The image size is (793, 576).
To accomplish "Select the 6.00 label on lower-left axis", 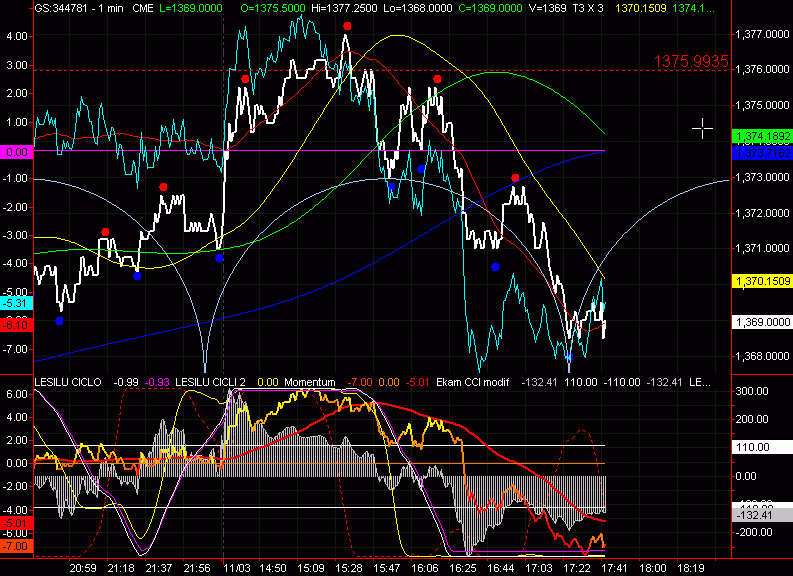I will click(17, 394).
